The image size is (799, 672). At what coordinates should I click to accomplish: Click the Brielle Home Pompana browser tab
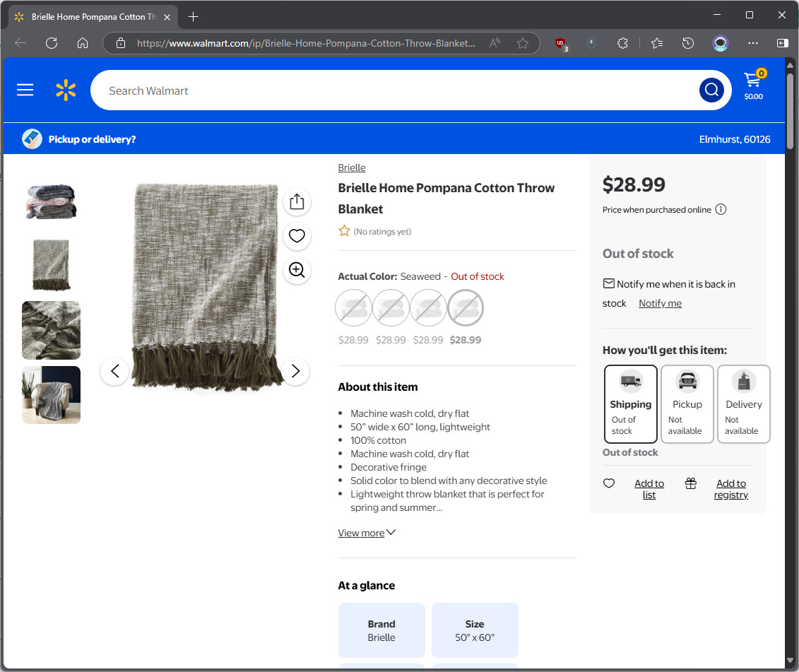coord(93,17)
